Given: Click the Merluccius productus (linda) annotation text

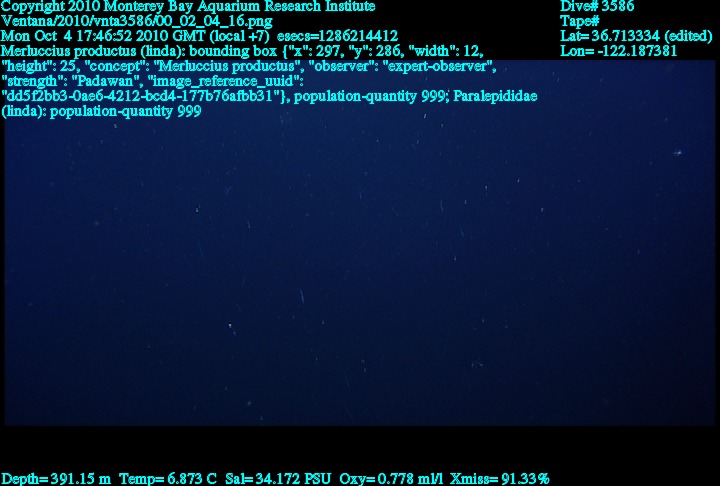Looking at the screenshot, I should click(x=92, y=51).
